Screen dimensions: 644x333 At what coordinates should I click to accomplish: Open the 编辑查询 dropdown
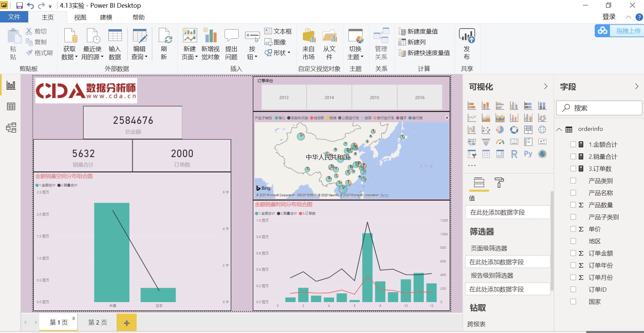(139, 53)
